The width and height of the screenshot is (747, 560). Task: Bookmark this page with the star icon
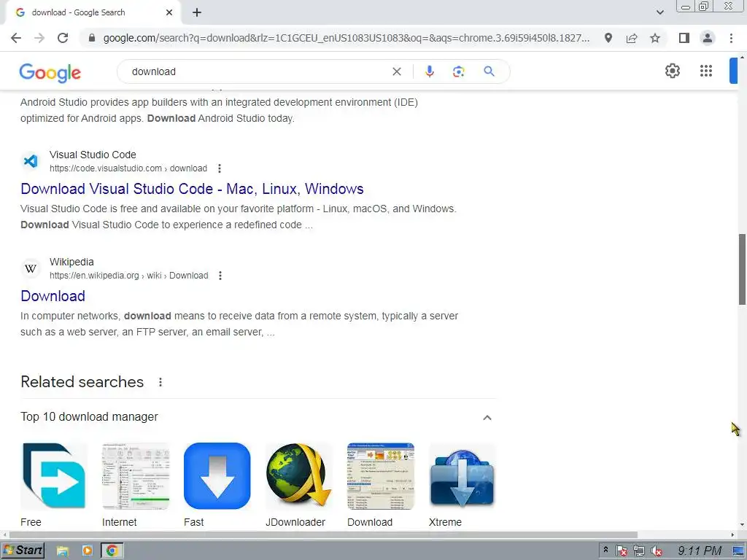(x=655, y=38)
